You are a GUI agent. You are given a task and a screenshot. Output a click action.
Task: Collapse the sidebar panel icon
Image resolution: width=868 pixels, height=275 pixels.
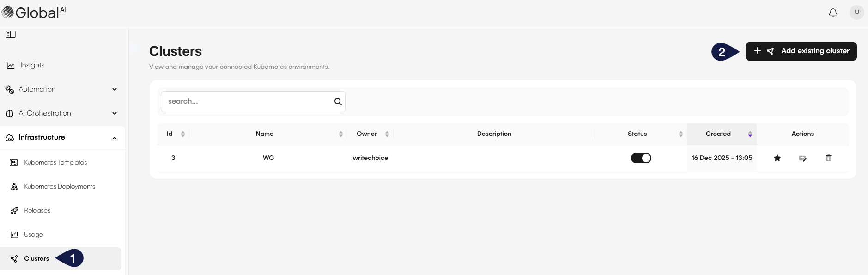click(x=11, y=35)
